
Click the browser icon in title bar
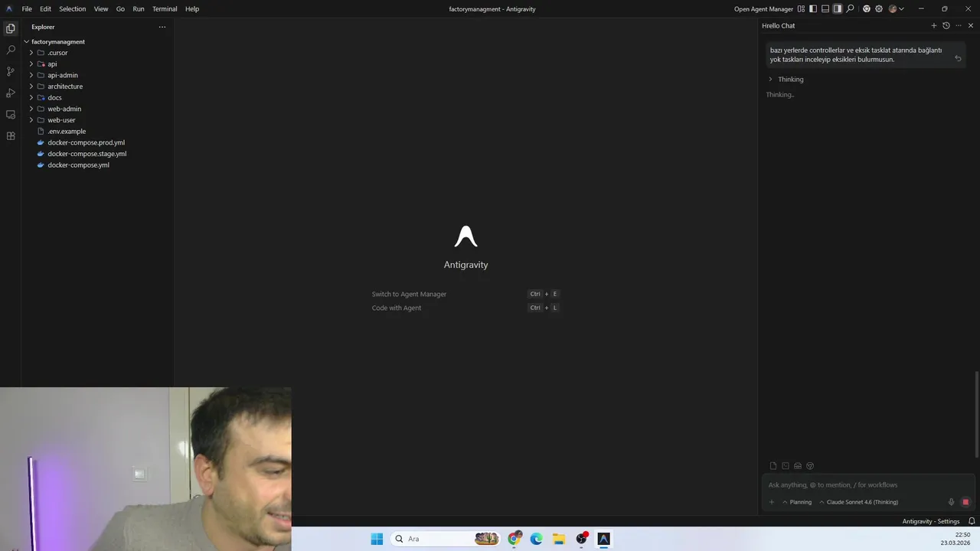[867, 9]
